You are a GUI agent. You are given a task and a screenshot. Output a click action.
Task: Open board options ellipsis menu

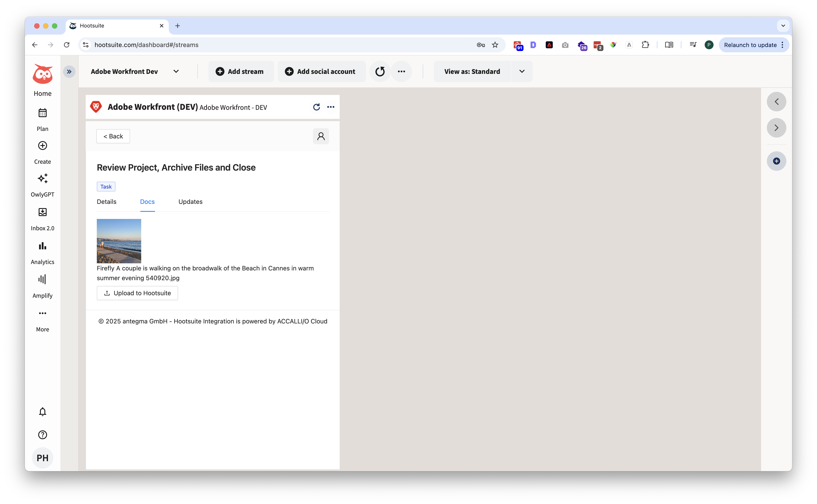click(401, 72)
